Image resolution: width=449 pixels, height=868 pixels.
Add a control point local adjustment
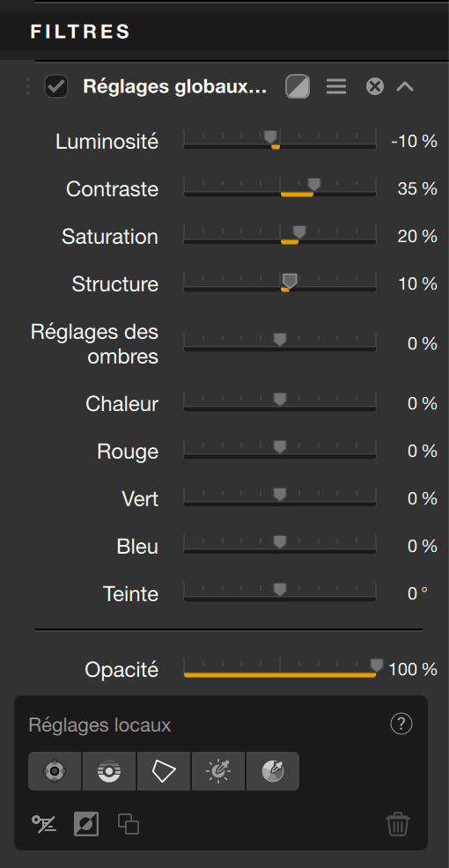55,771
